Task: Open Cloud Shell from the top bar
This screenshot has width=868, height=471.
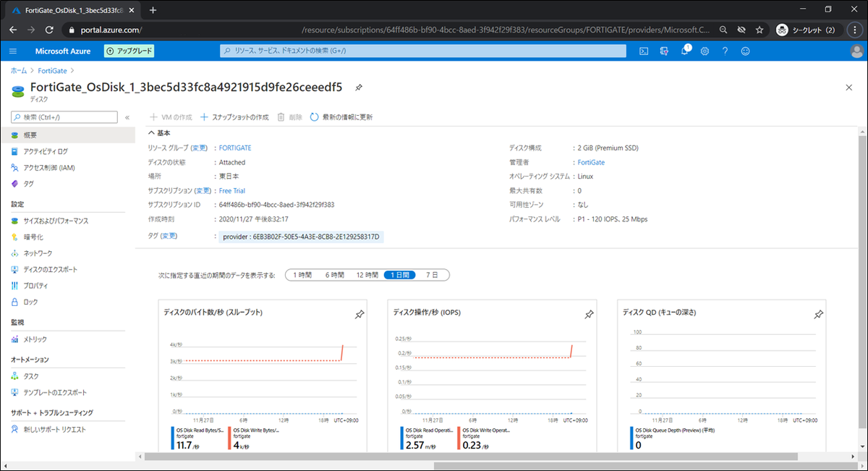Action: [643, 51]
